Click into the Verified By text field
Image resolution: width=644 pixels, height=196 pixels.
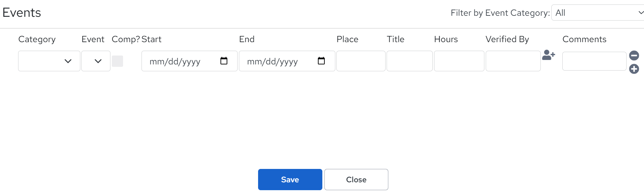click(x=513, y=61)
